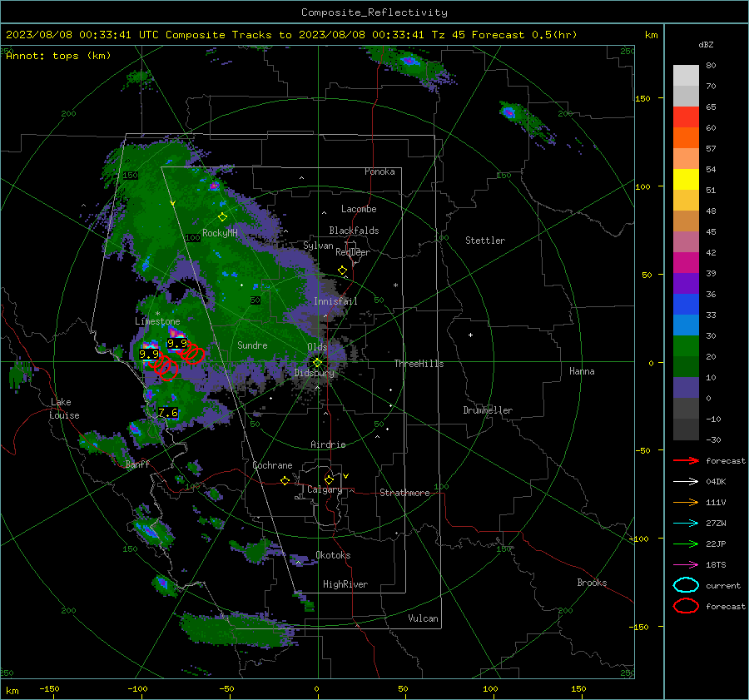Click the 80 dBZ white color swatch
This screenshot has width=749, height=700.
[686, 75]
